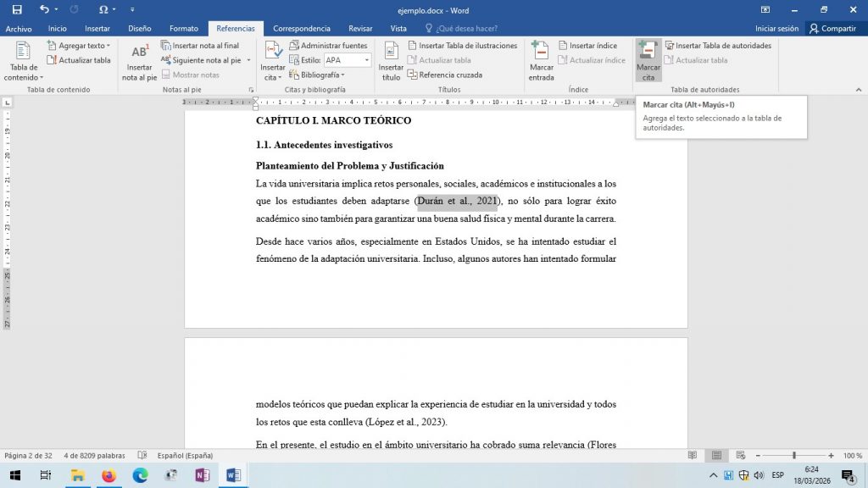This screenshot has height=488, width=868.
Task: Switch to Web Layout view
Action: tap(741, 455)
